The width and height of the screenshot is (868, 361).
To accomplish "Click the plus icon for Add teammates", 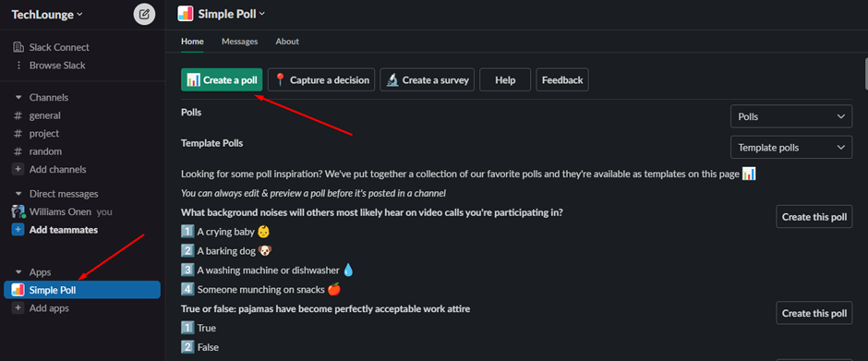I will [x=18, y=230].
